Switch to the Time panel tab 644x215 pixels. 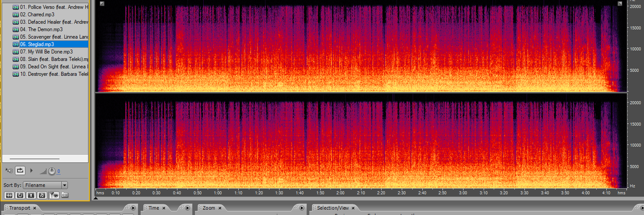[154, 208]
